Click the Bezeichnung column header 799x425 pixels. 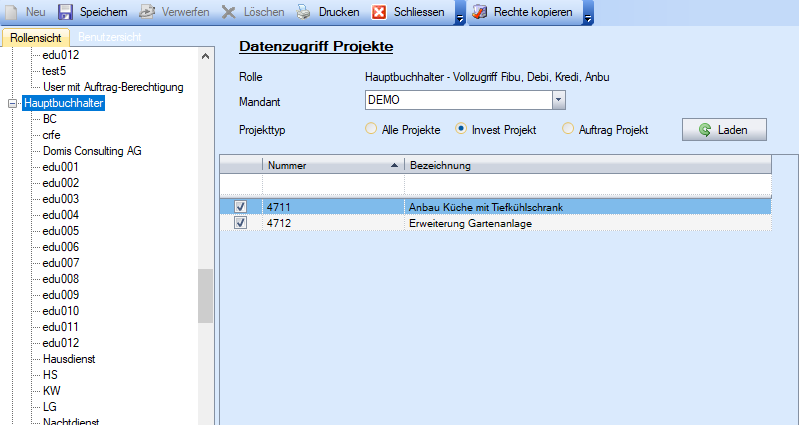pyautogui.click(x=588, y=165)
